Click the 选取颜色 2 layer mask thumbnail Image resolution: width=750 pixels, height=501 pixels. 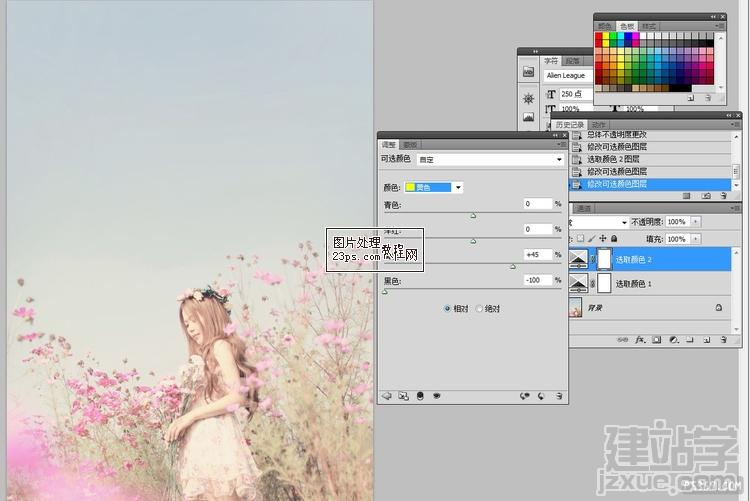point(605,259)
